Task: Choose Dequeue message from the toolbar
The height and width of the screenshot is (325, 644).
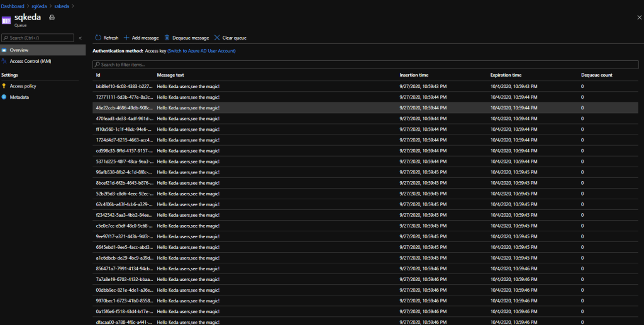Action: [187, 38]
